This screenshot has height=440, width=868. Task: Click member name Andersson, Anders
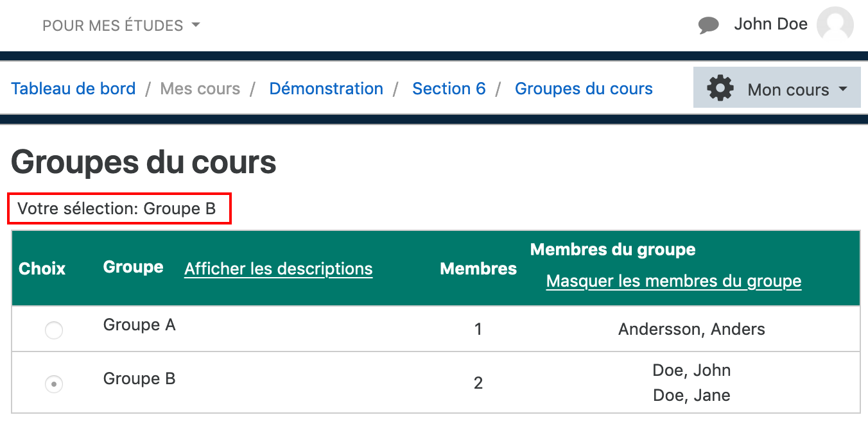coord(691,330)
